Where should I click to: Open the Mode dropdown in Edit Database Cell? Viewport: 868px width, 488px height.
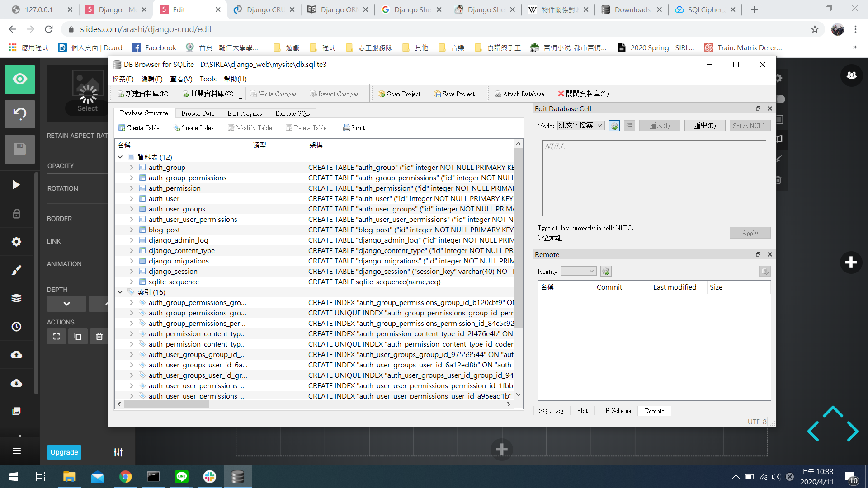pyautogui.click(x=581, y=126)
